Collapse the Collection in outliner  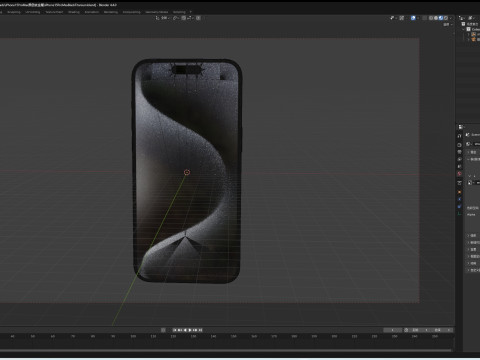point(463,29)
